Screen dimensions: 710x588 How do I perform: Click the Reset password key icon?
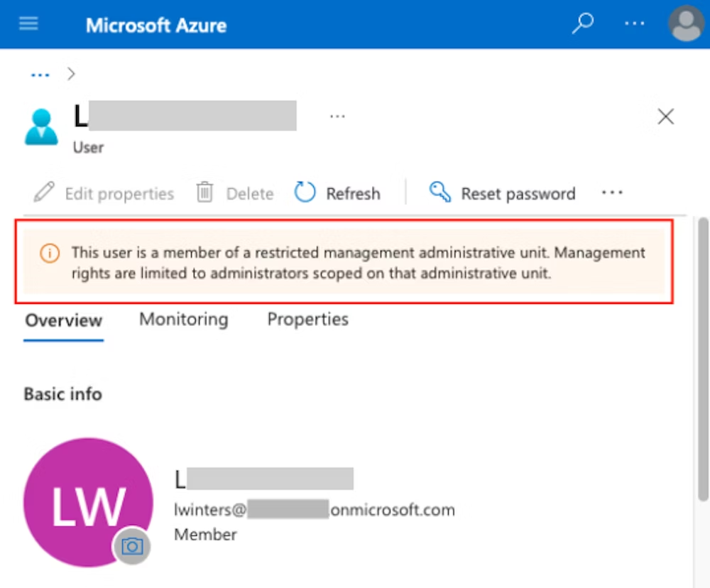pos(440,193)
